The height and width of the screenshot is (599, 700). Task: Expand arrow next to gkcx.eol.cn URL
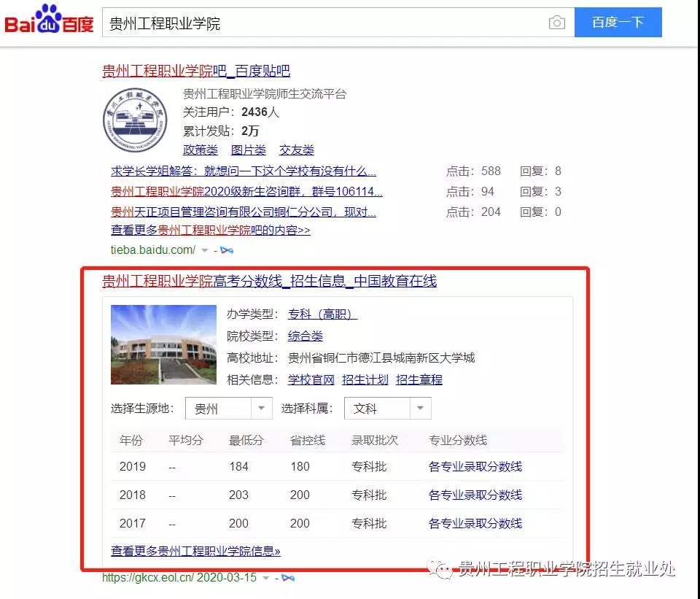(x=266, y=578)
